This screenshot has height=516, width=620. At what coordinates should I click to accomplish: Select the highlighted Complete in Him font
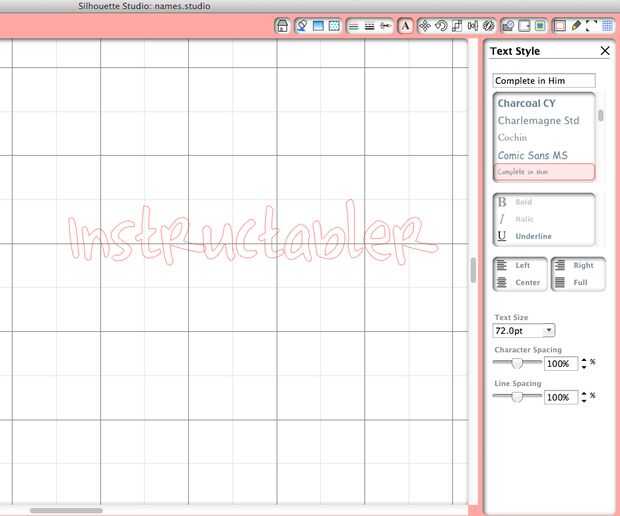544,172
